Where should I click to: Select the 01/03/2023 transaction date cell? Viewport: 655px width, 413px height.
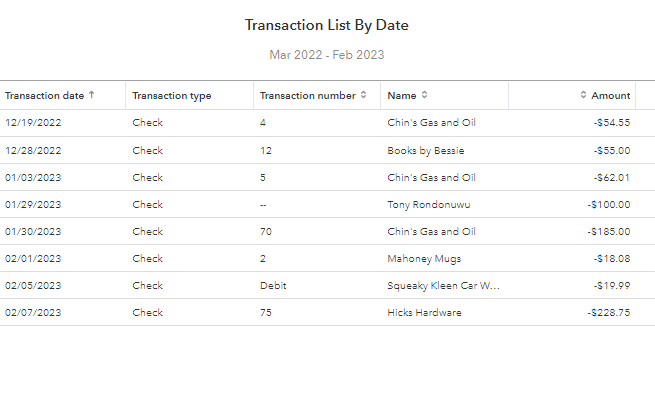[33, 177]
